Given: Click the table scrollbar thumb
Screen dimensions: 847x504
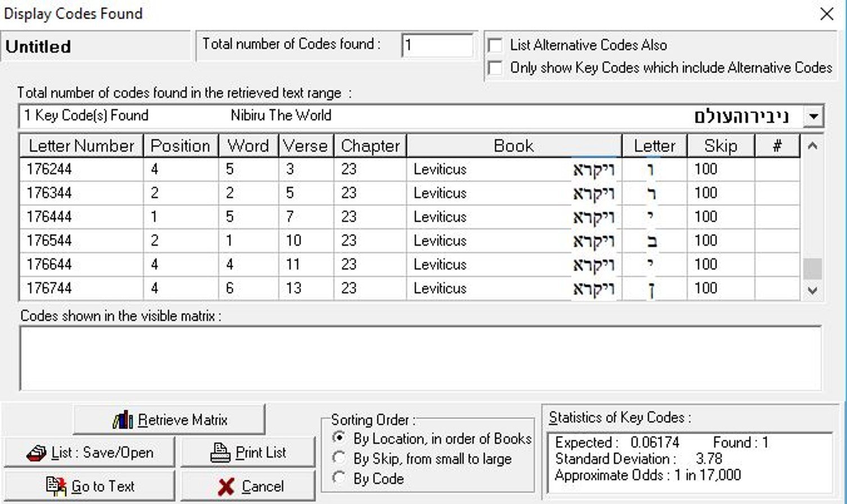Looking at the screenshot, I should 812,269.
